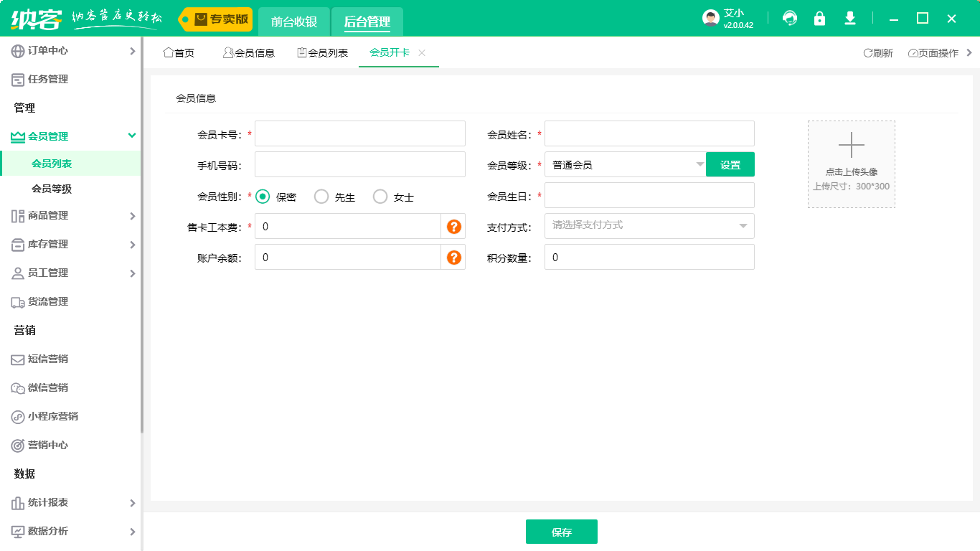Click the 保存 button to save
The image size is (980, 551).
coord(562,531)
